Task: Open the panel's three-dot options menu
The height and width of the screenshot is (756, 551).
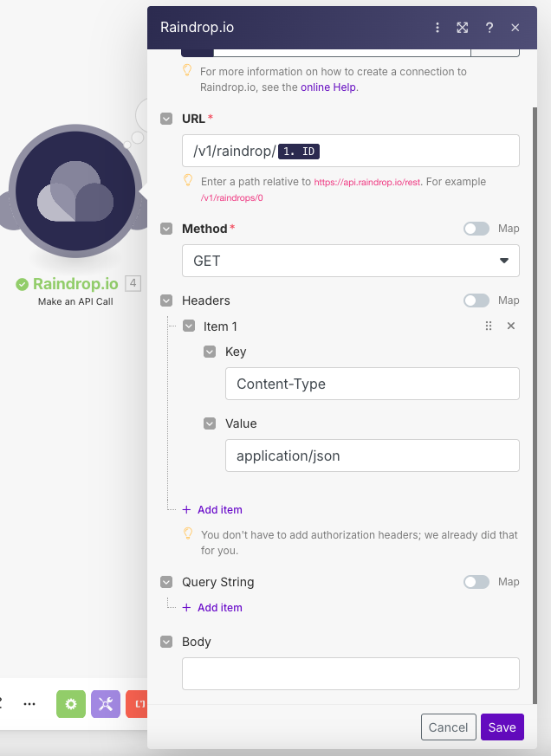Action: 438,28
